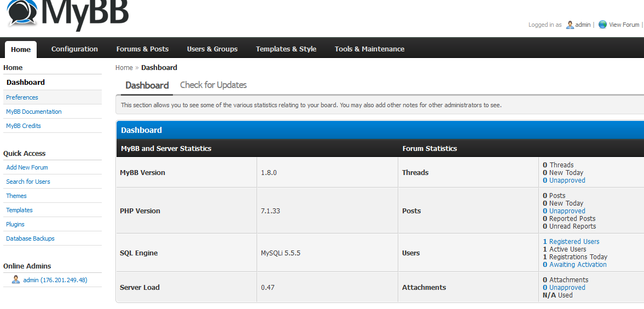Switch to Check for Updates tab

(x=213, y=85)
